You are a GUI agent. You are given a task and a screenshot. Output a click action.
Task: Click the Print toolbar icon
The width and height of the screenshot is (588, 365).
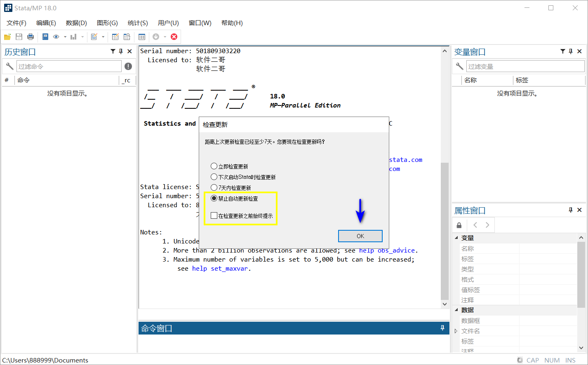(31, 37)
